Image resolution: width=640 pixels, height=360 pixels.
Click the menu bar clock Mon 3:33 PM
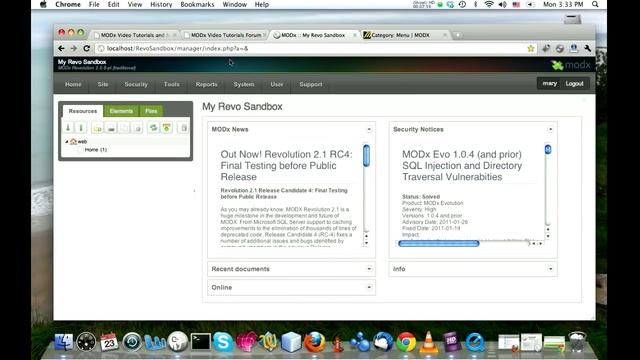pos(563,4)
